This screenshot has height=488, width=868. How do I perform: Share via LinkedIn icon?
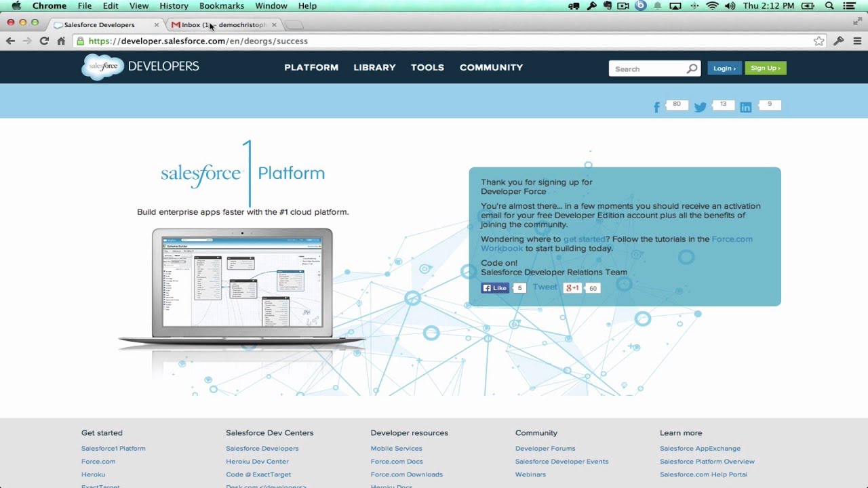click(746, 107)
